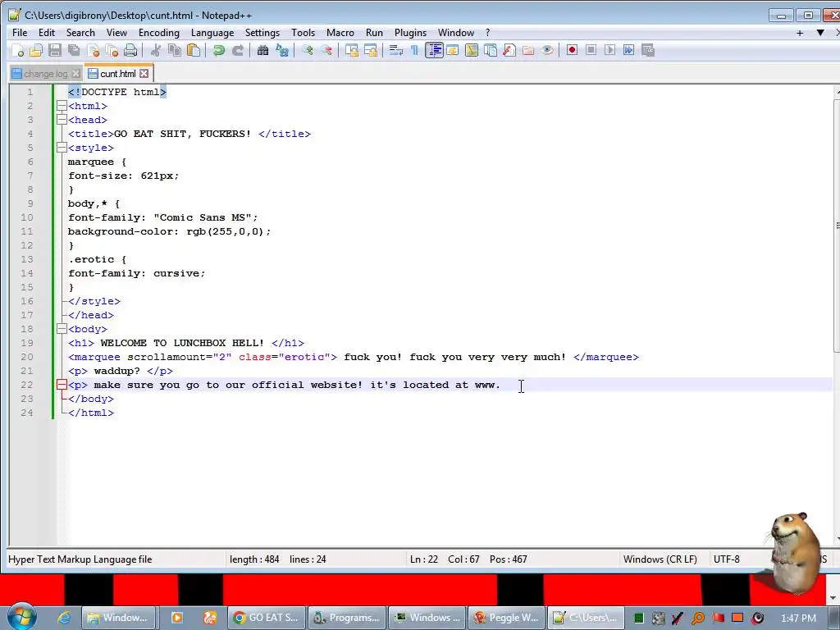
Task: Click the Playback macro icon
Action: click(609, 50)
